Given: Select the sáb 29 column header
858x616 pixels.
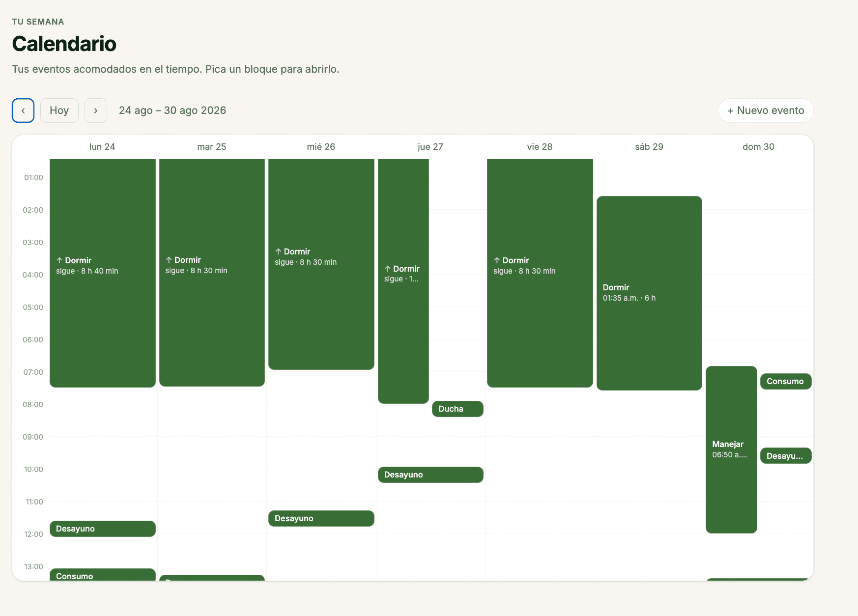Looking at the screenshot, I should 649,147.
